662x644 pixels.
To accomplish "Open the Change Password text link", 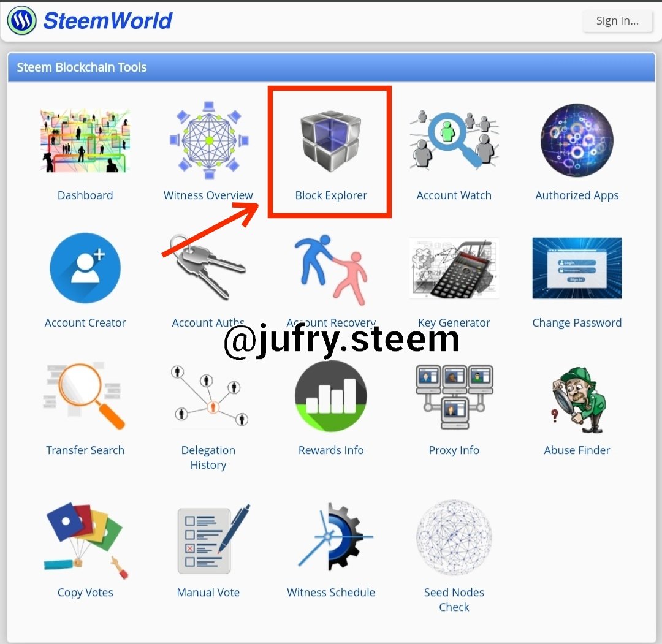I will click(x=577, y=324).
